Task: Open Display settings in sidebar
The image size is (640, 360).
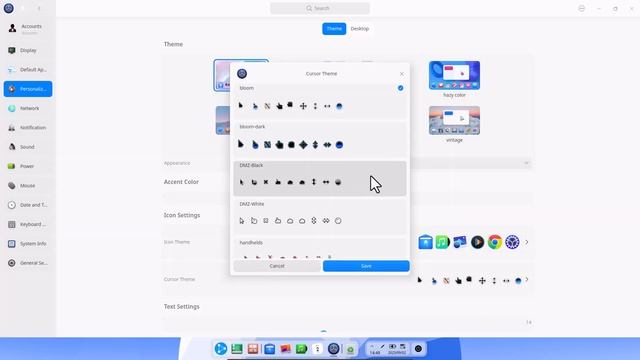Action: (x=28, y=50)
